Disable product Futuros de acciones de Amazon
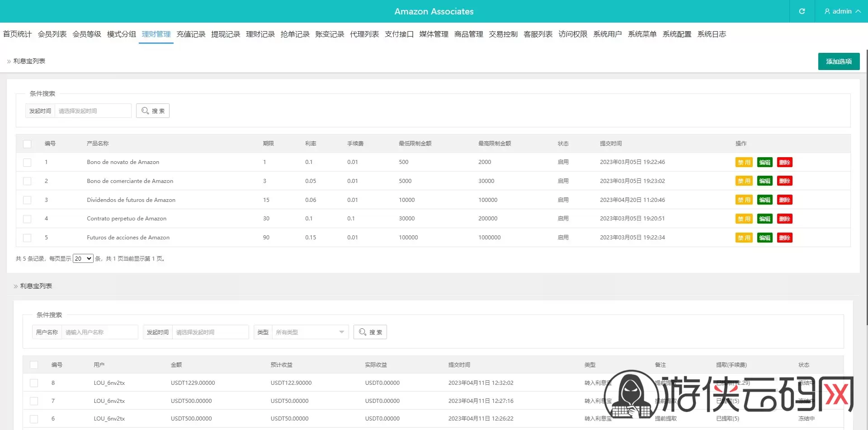This screenshot has height=430, width=868. click(x=744, y=238)
